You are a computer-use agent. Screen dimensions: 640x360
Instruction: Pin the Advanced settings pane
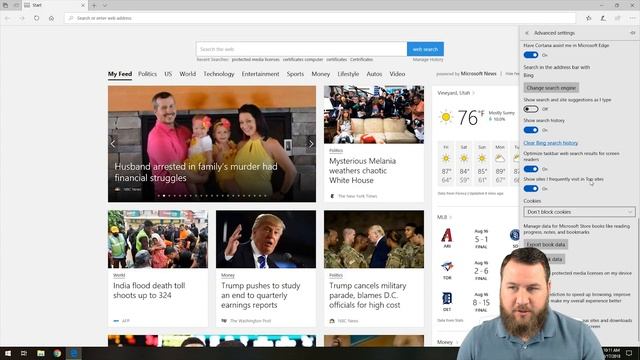click(x=633, y=33)
